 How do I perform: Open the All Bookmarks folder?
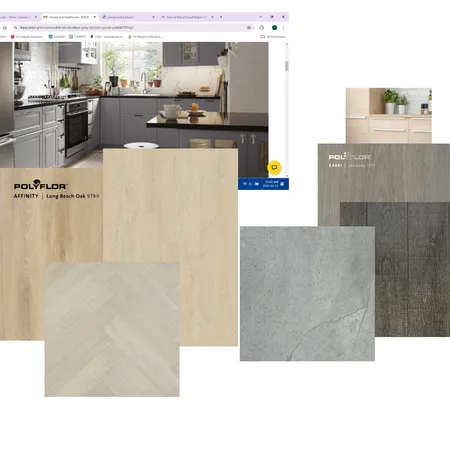pos(273,37)
